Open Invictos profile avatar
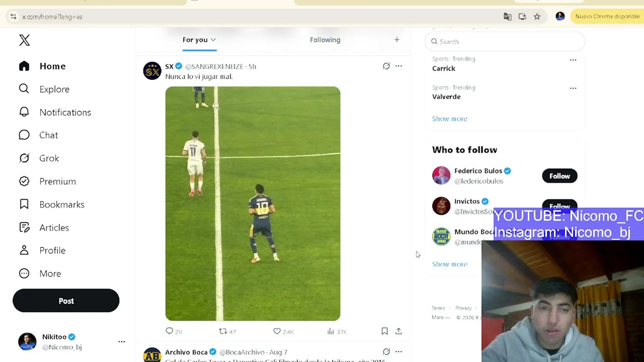Viewport: 644px width, 362px height. 441,206
